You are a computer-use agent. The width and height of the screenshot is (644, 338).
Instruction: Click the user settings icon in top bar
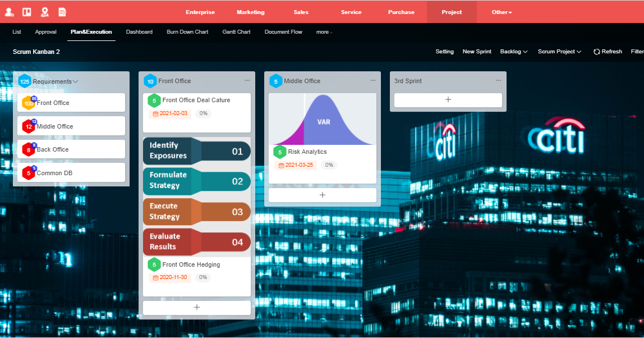[x=10, y=12]
